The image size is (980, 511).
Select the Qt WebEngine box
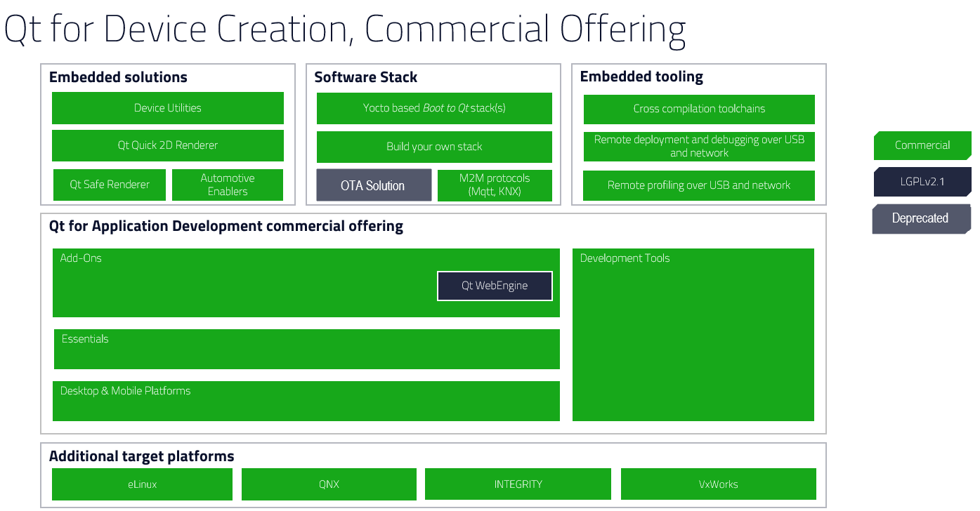[495, 286]
